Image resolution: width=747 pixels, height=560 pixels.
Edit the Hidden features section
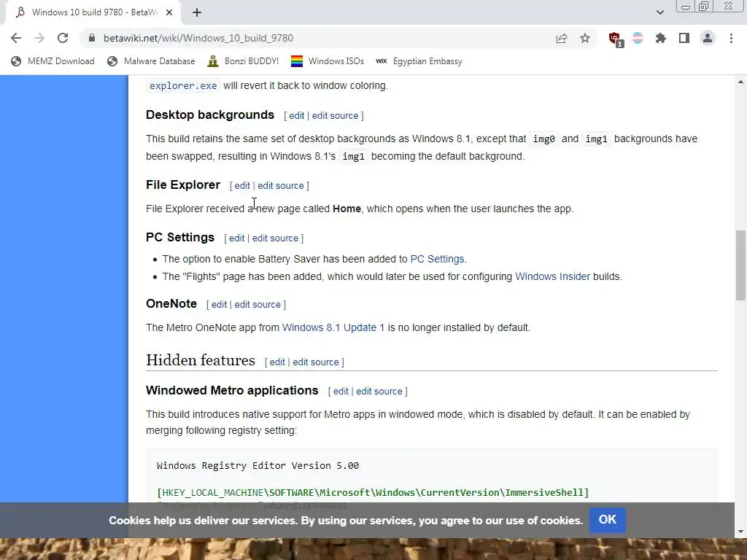[x=276, y=362]
